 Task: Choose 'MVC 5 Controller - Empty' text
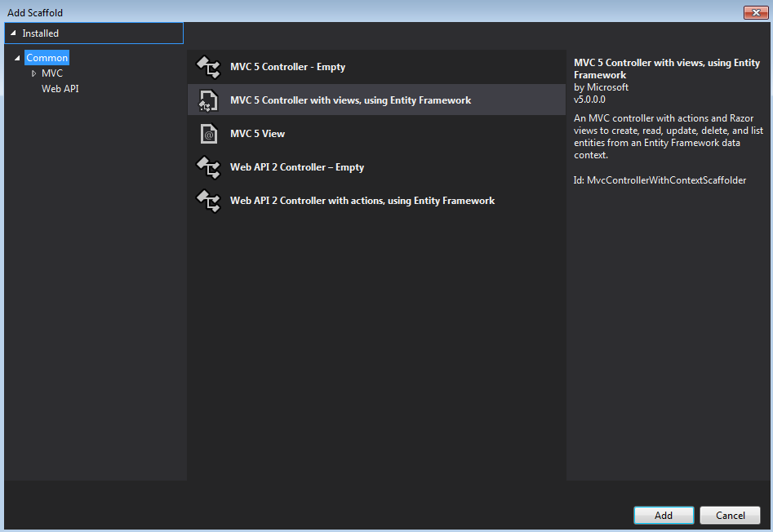[287, 67]
